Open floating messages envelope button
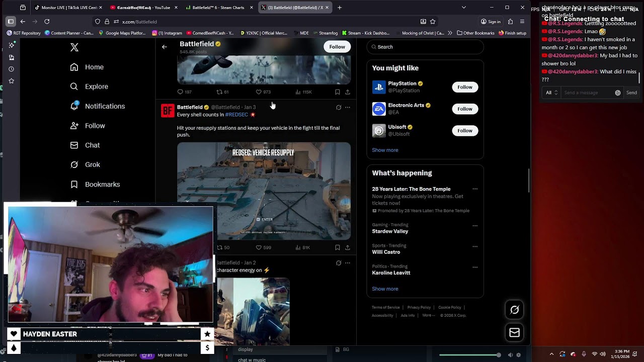Image resolution: width=644 pixels, height=362 pixels. coord(514,333)
